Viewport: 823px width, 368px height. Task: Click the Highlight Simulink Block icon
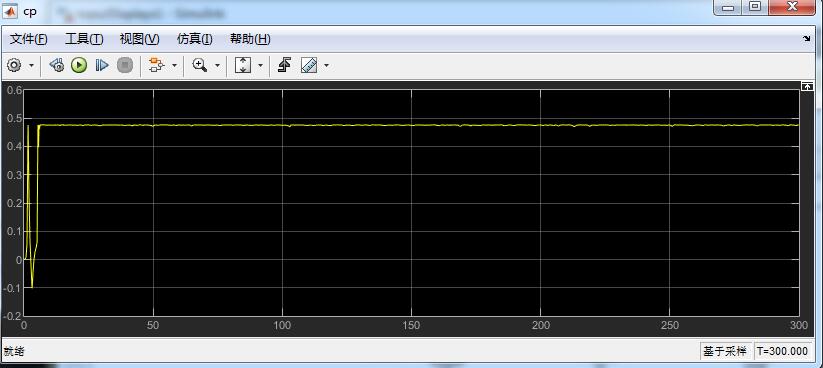tap(156, 66)
